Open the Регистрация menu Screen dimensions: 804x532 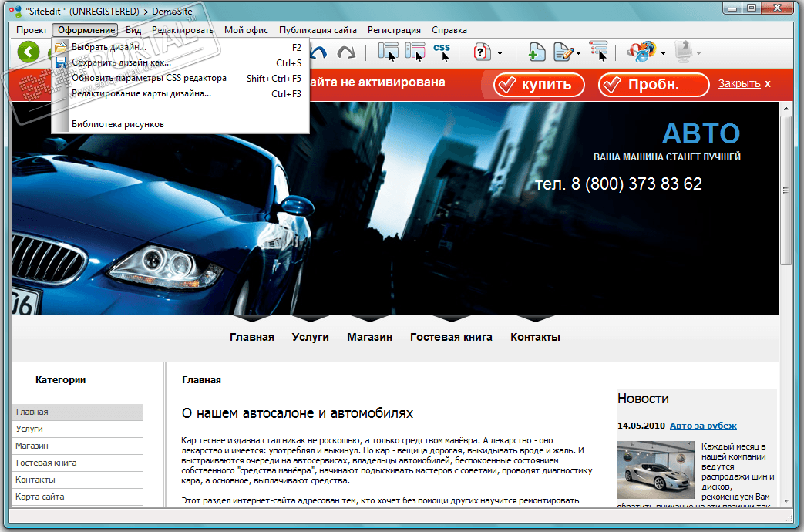pyautogui.click(x=394, y=30)
